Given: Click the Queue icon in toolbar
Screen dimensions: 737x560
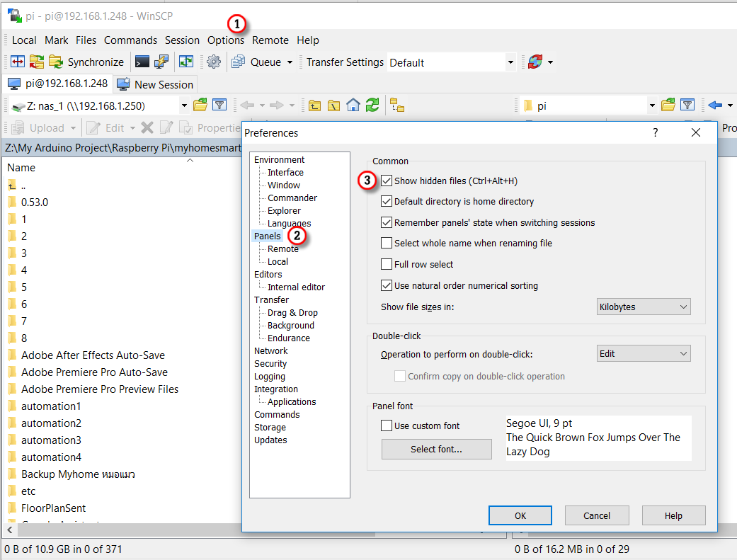Looking at the screenshot, I should tap(239, 62).
